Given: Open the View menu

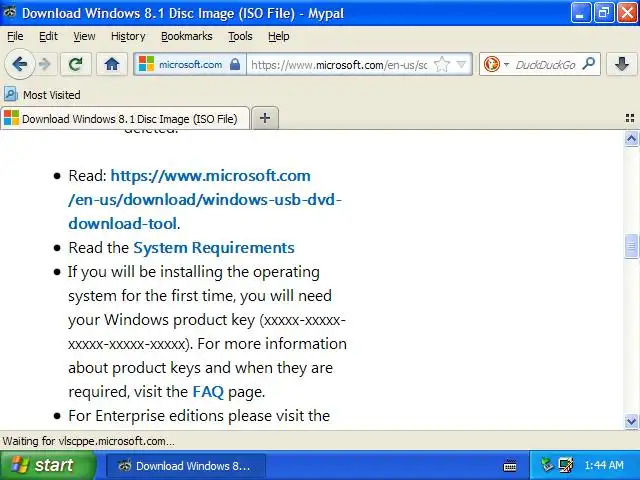Looking at the screenshot, I should click(x=84, y=36).
